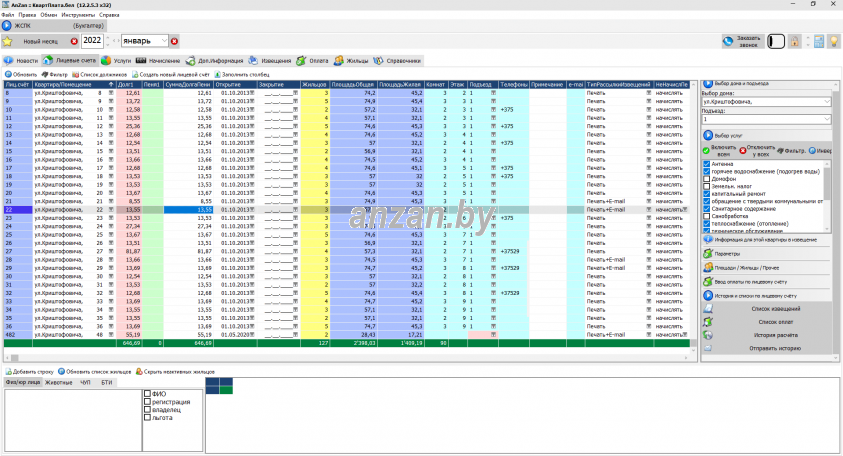Click the red X next to month selector
This screenshot has width=843, height=456.
[x=174, y=41]
